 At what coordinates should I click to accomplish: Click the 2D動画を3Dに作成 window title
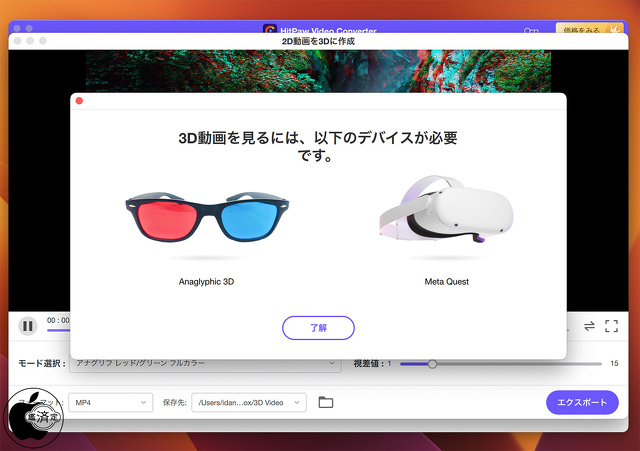point(318,41)
